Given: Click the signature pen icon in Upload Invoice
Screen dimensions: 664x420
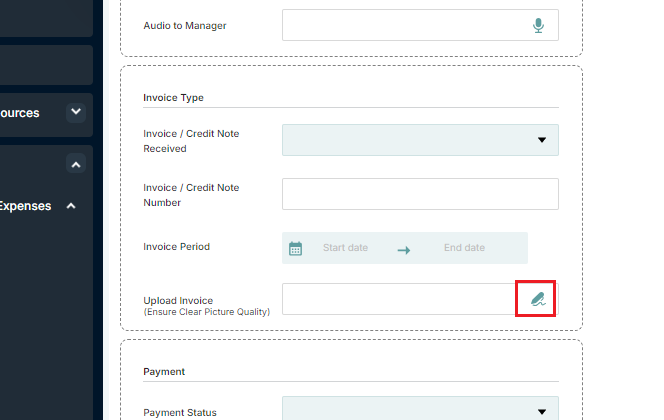Looking at the screenshot, I should 538,299.
